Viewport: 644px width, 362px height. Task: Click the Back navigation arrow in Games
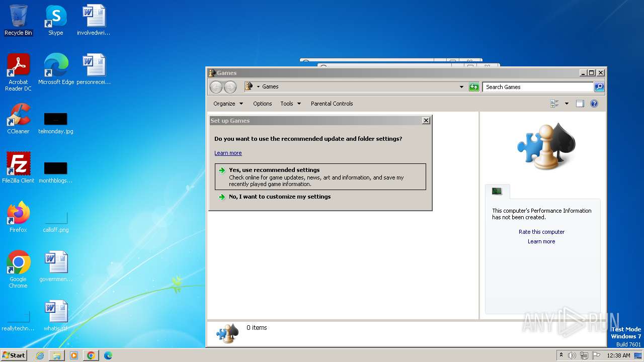(x=216, y=87)
